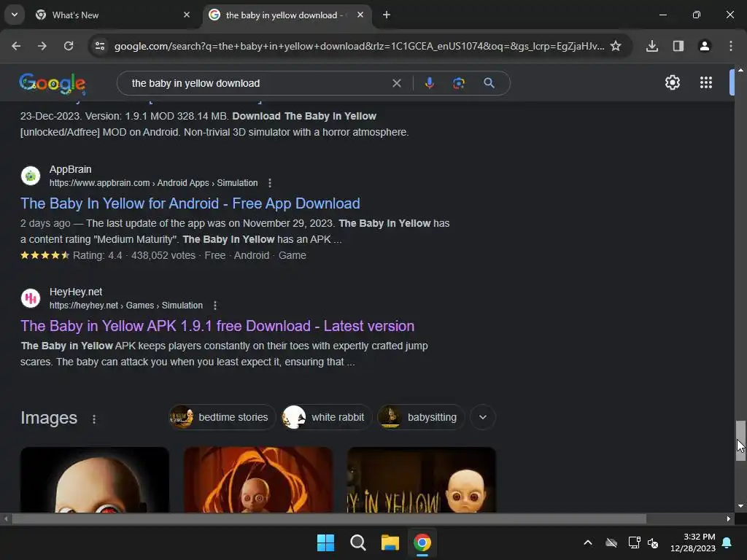747x560 pixels.
Task: Open Chrome downloads
Action: (x=652, y=46)
